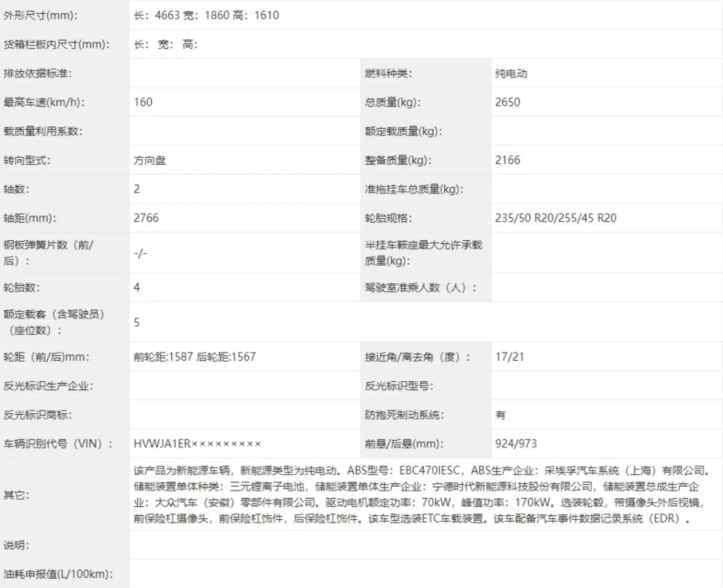
Task: Click dimensions value 长:4663 宽:1860 高:1610
Action: pyautogui.click(x=206, y=15)
